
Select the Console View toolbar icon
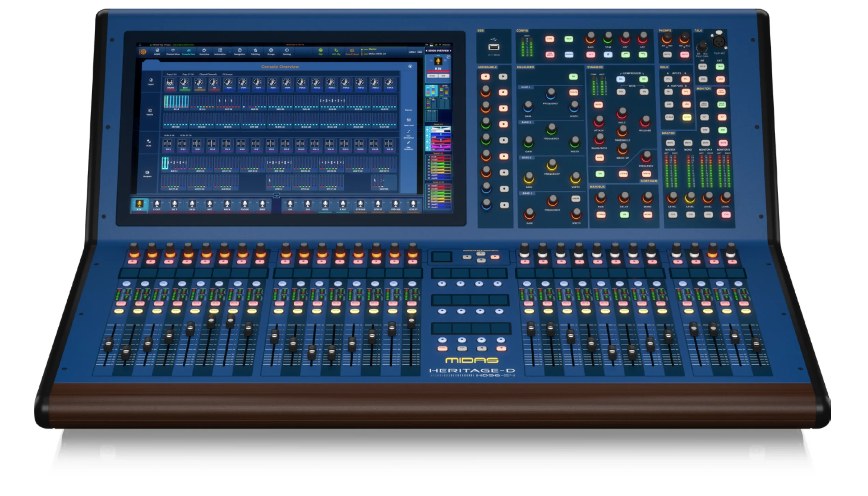[188, 52]
